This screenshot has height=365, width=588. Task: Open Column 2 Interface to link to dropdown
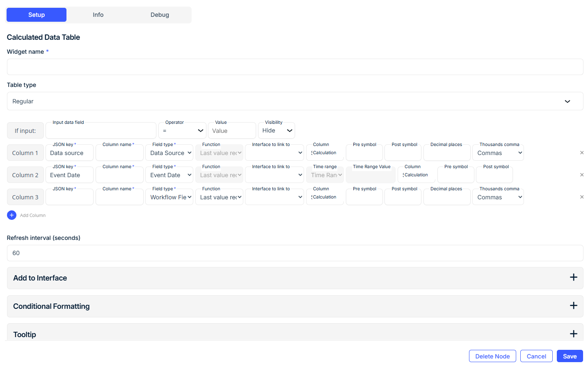pos(275,175)
